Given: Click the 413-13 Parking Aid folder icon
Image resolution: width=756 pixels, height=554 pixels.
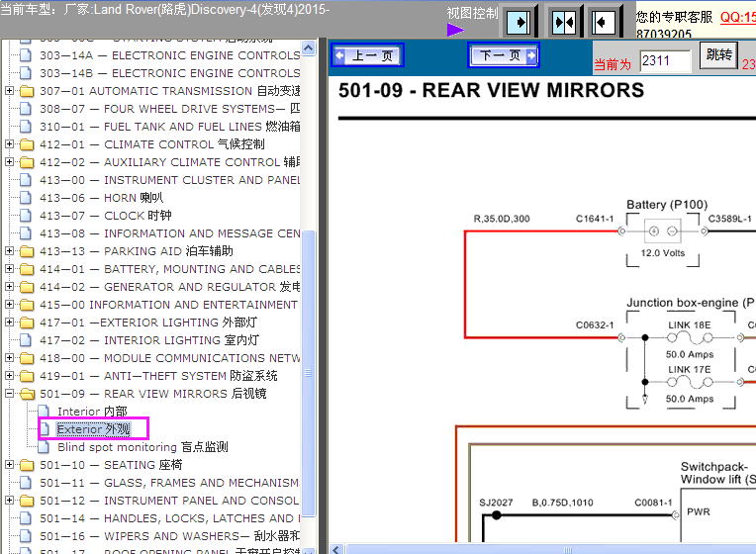Looking at the screenshot, I should click(27, 250).
